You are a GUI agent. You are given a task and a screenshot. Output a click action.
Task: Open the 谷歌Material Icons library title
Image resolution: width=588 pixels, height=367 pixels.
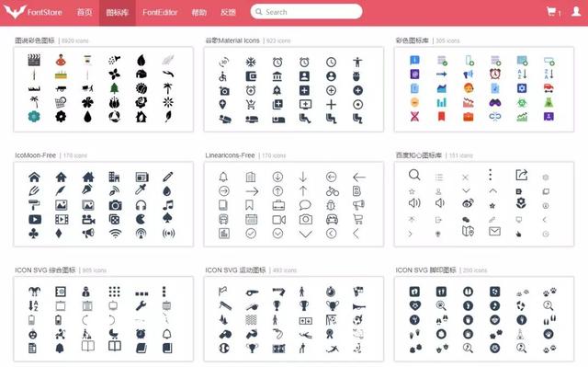click(232, 40)
